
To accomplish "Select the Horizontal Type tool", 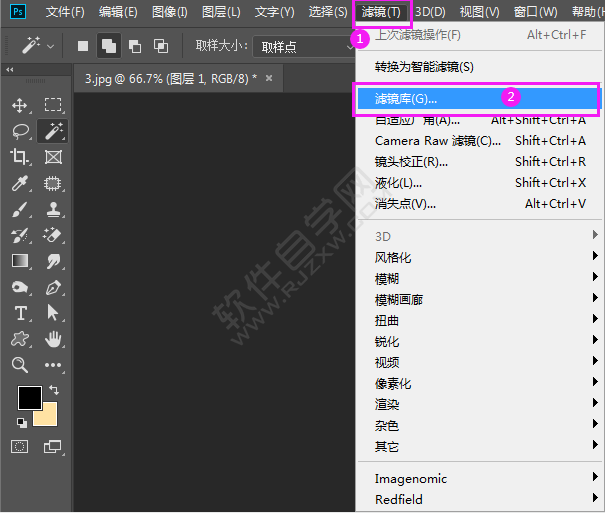I will [x=20, y=313].
